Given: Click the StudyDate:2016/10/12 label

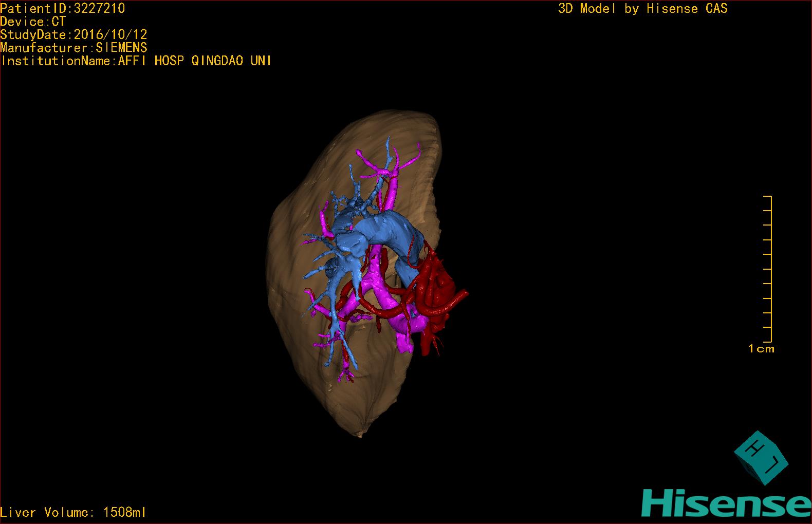Looking at the screenshot, I should click(x=73, y=35).
